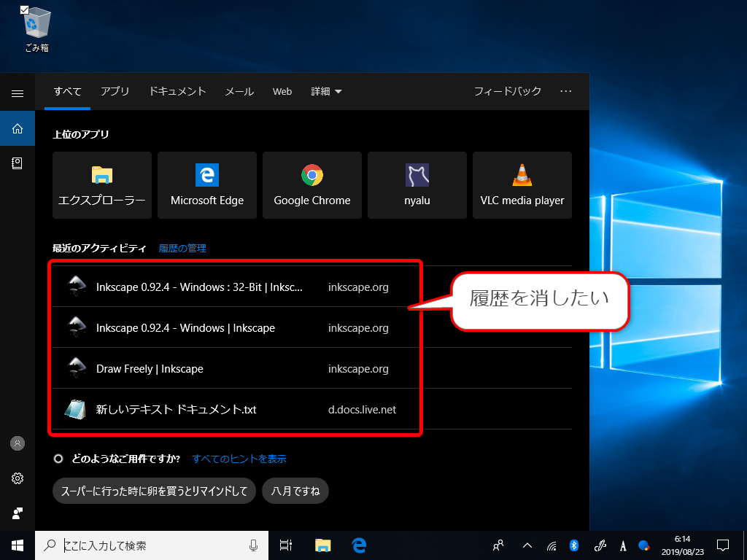Expand hidden icons in system tray
The height and width of the screenshot is (560, 747).
[527, 545]
